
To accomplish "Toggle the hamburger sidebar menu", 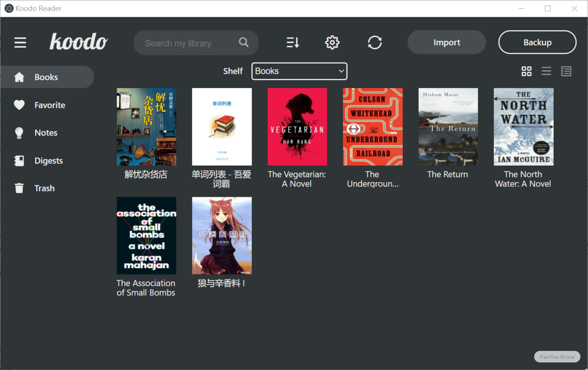I will (20, 43).
